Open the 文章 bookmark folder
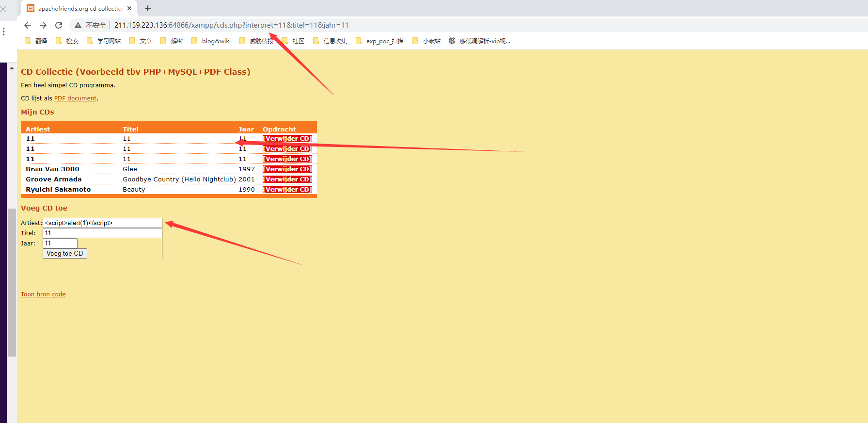This screenshot has height=423, width=868. click(x=141, y=41)
